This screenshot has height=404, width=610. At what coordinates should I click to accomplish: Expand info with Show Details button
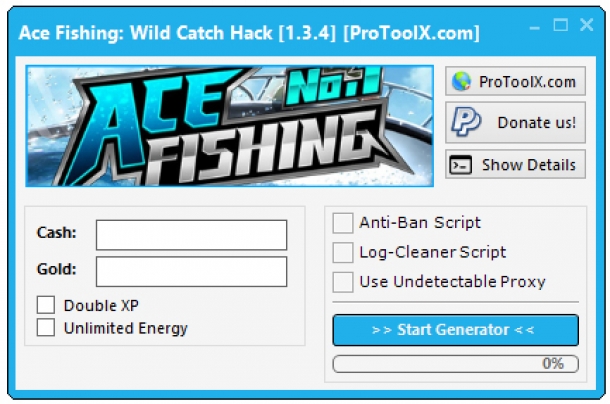pyautogui.click(x=515, y=164)
